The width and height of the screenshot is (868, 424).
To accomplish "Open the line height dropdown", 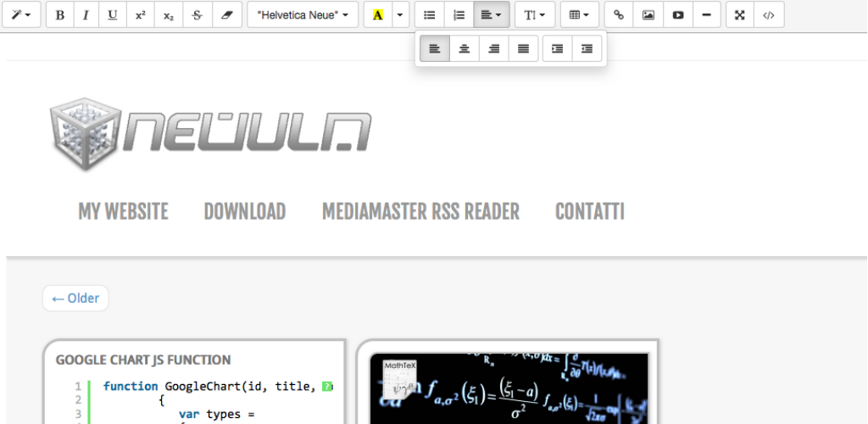I will point(535,15).
